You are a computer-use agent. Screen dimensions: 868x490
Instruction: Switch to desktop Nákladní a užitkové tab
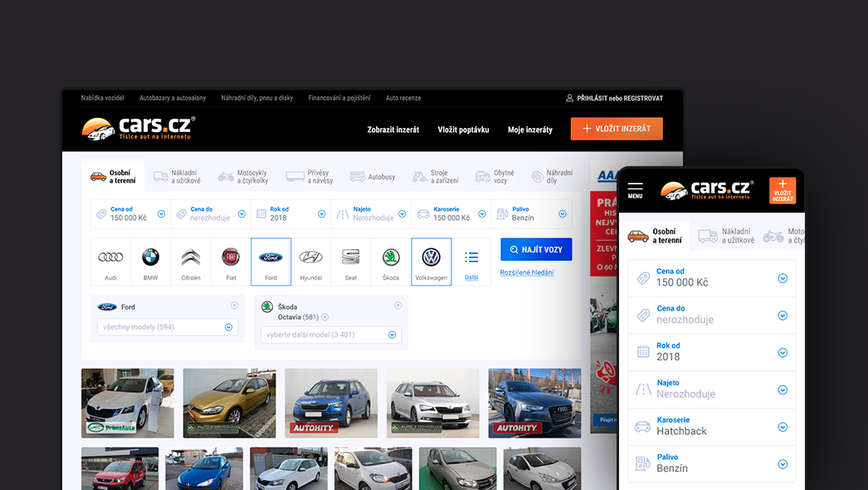pyautogui.click(x=177, y=177)
